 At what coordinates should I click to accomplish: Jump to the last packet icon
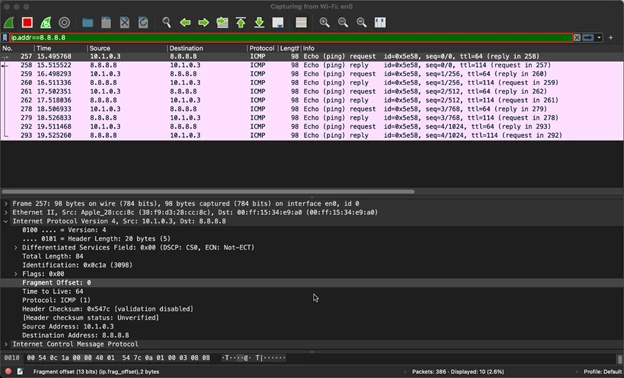tap(259, 22)
